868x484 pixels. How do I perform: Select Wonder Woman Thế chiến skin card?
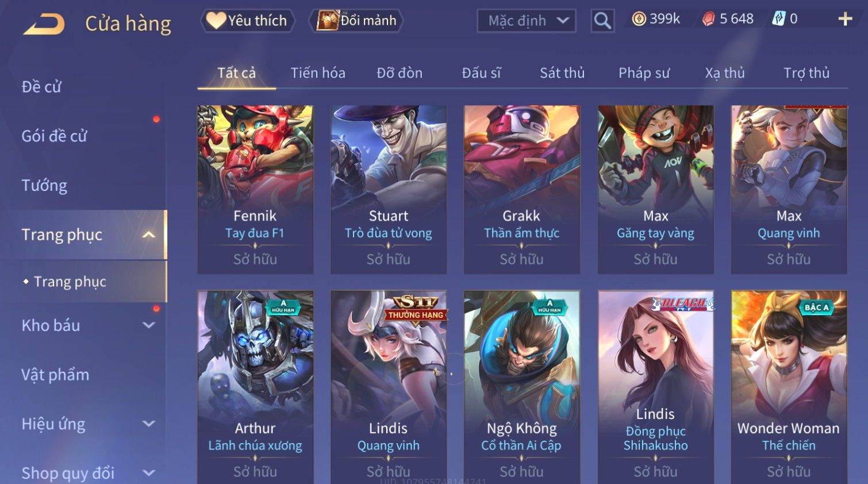coord(789,387)
